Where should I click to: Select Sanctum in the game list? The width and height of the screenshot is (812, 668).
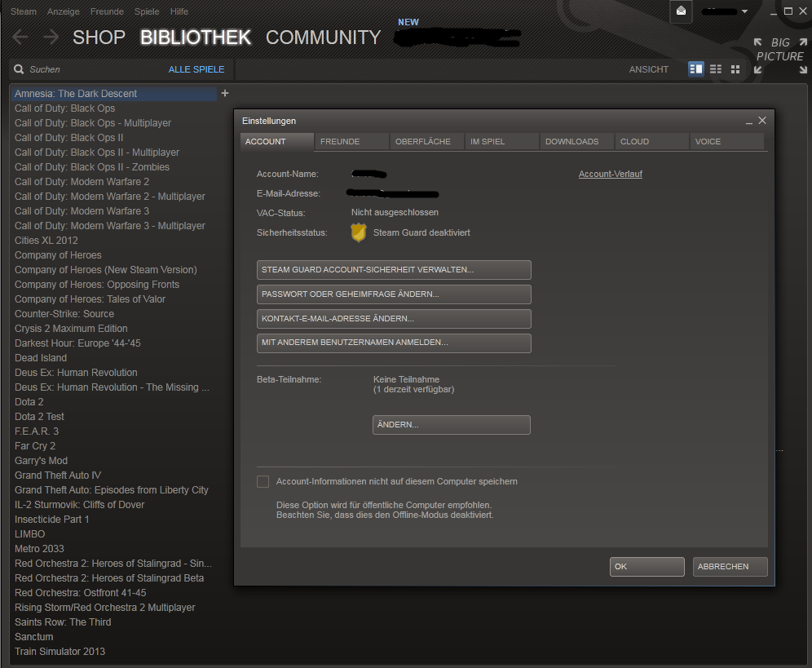click(33, 637)
